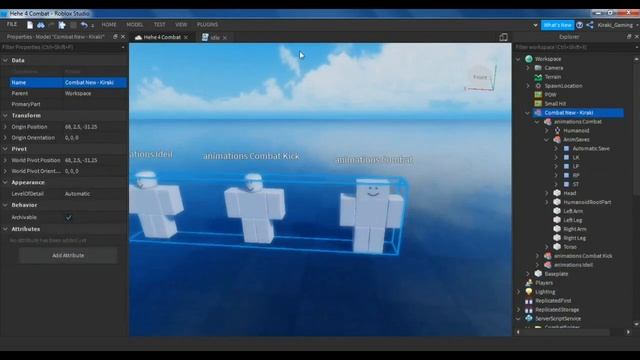
Task: Collapse the Workspace tree node
Action: (x=518, y=59)
